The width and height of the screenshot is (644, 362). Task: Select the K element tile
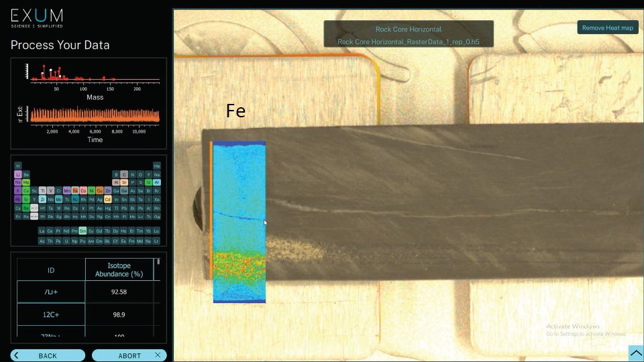17,190
